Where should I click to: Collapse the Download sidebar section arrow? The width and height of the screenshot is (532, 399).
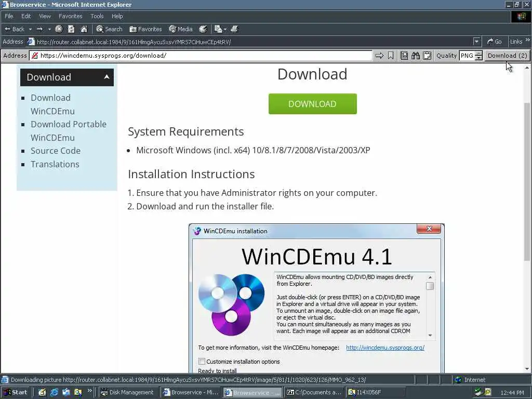pos(107,77)
